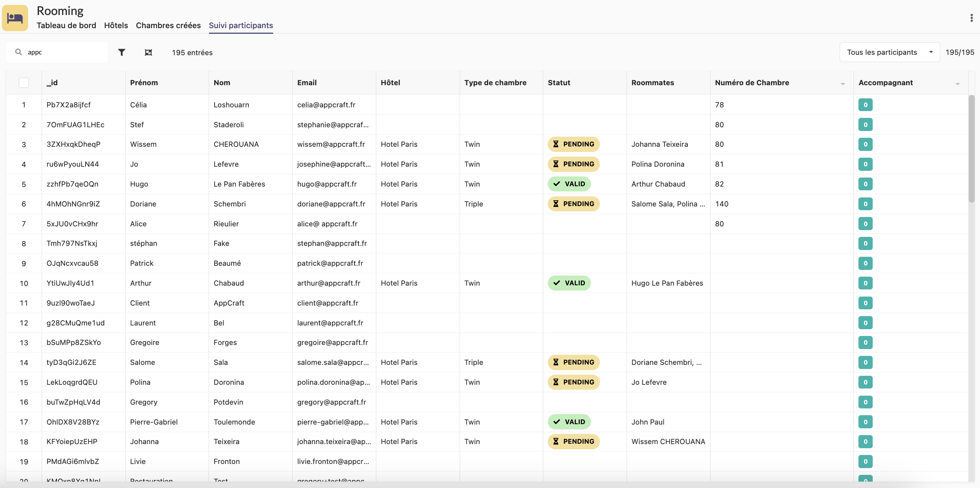980x488 pixels.
Task: Click the PENDING badge for Wissem CHEROUANA
Action: 573,144
